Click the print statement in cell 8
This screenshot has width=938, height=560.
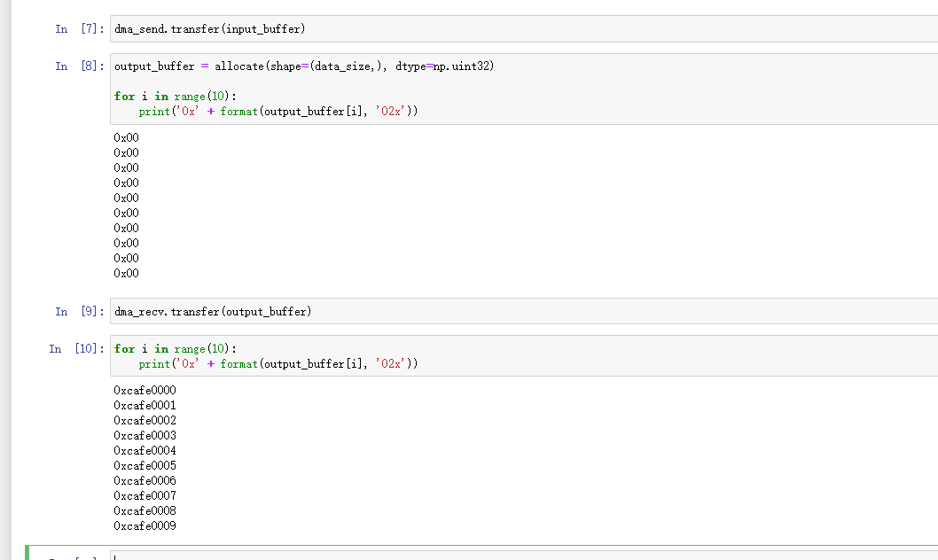(277, 112)
